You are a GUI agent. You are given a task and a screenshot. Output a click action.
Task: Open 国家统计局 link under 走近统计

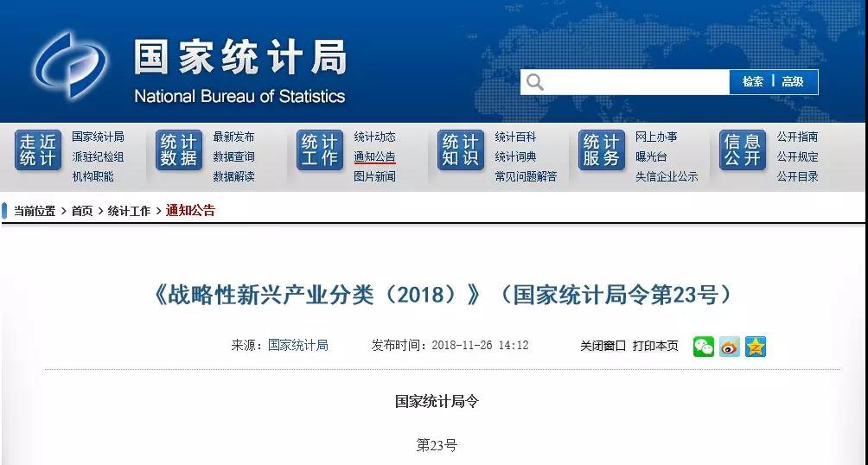click(98, 137)
